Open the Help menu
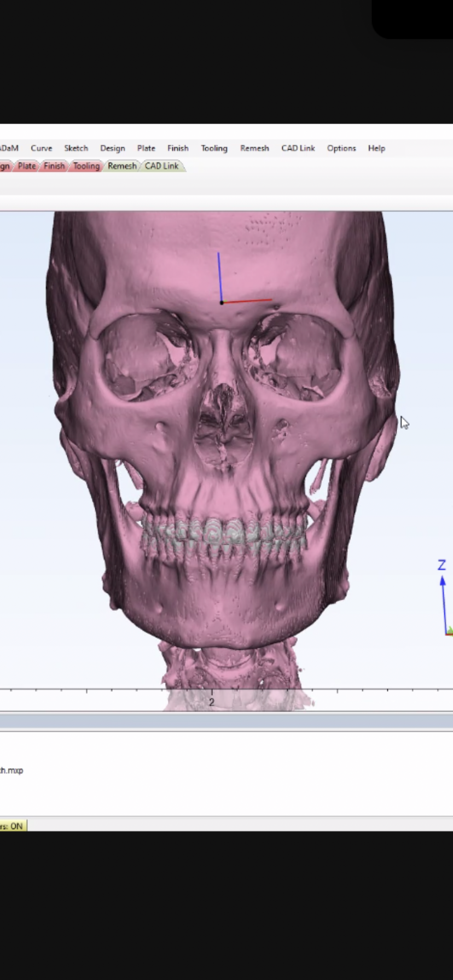 pyautogui.click(x=376, y=148)
